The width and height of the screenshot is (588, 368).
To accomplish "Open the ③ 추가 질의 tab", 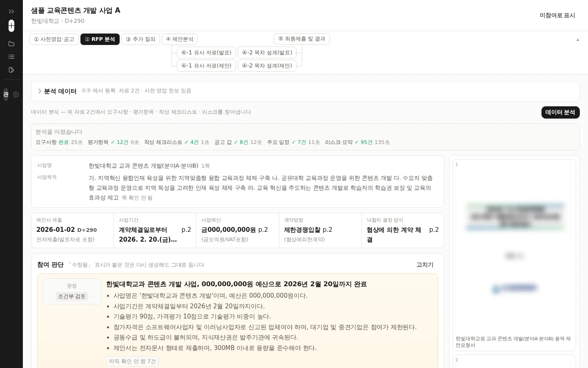I will (x=140, y=39).
